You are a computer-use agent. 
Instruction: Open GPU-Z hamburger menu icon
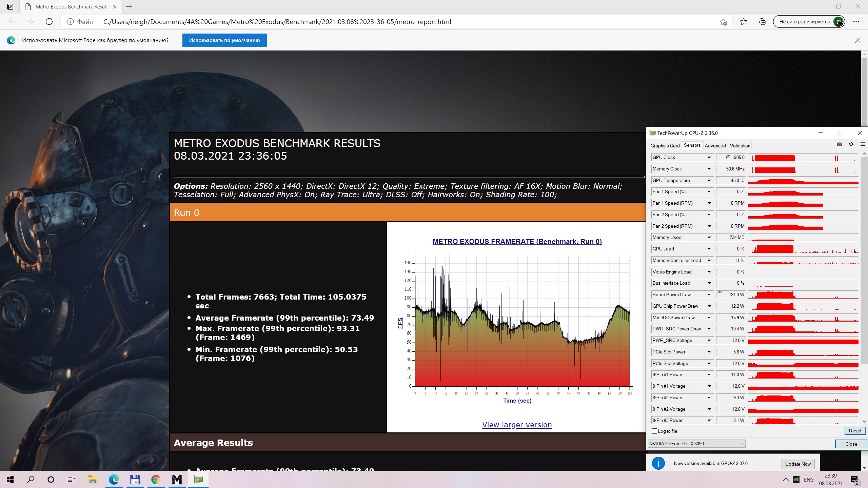863,144
